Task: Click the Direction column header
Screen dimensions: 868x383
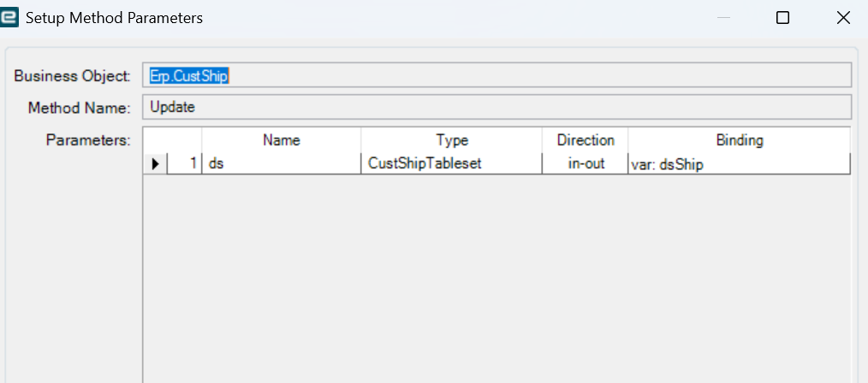Action: click(x=586, y=140)
